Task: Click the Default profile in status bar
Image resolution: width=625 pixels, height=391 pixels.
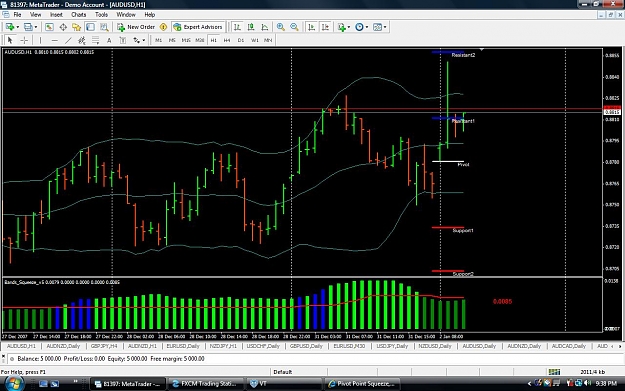Action: coord(283,372)
